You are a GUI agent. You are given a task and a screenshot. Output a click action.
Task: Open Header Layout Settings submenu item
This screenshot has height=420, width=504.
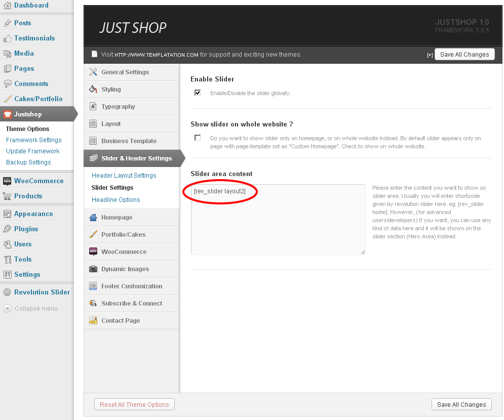tap(124, 175)
